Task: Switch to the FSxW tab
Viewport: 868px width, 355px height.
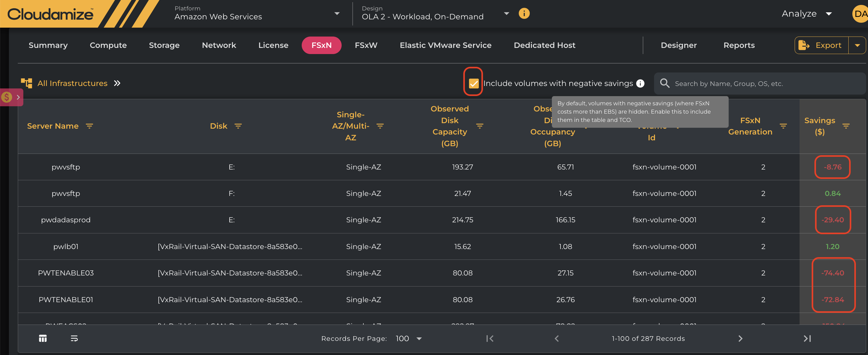Action: [x=366, y=45]
